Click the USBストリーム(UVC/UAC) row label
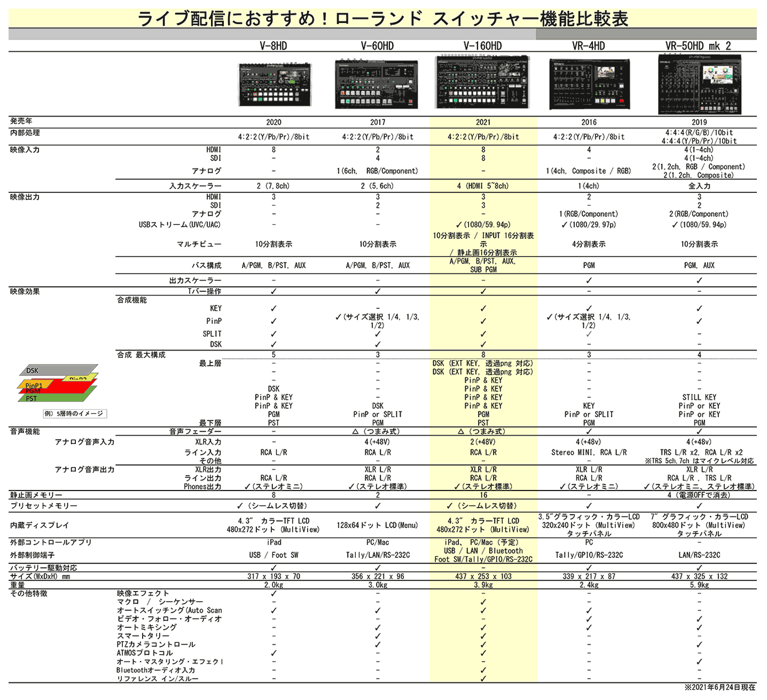The height and width of the screenshot is (700, 767). click(180, 225)
